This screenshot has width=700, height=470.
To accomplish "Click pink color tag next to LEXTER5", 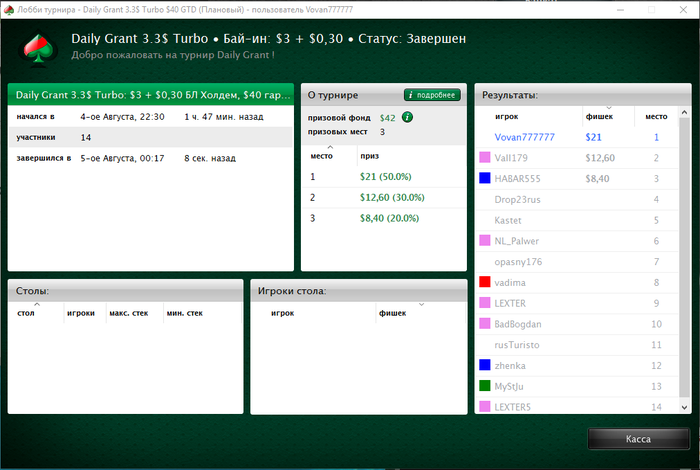I will tap(484, 407).
